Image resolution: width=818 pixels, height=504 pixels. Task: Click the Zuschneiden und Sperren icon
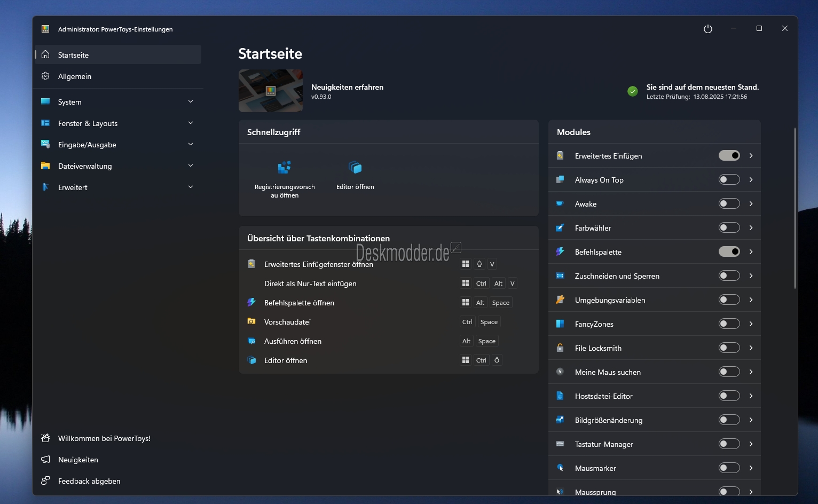(x=560, y=275)
